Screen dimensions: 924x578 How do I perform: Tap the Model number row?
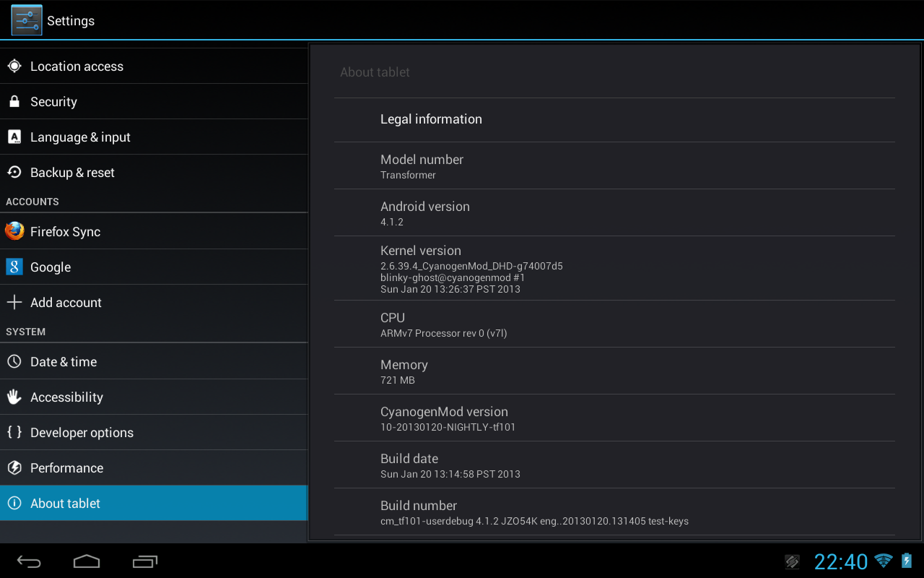point(614,166)
